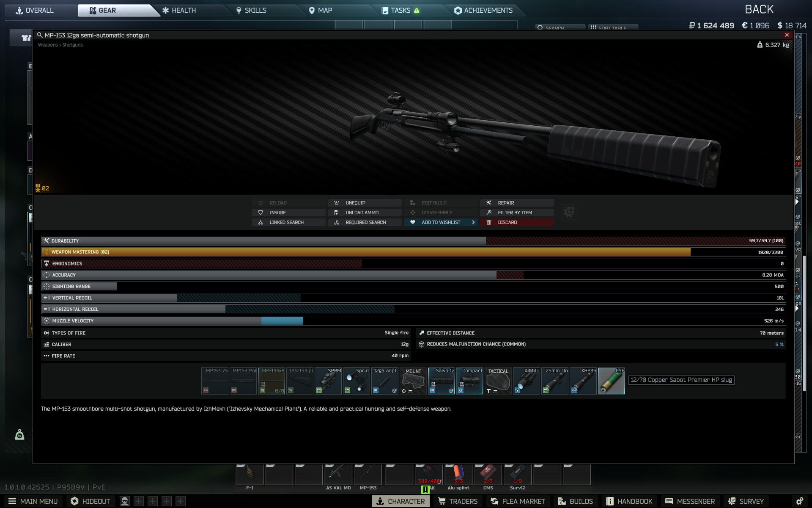Select the Salvo 12 suppressor slot
Viewport: 812px width, 508px height.
(441, 381)
